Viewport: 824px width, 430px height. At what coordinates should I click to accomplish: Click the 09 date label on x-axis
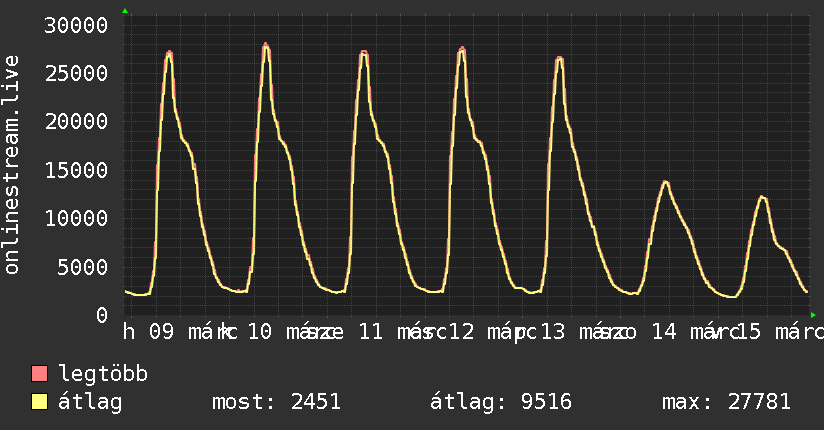(161, 332)
